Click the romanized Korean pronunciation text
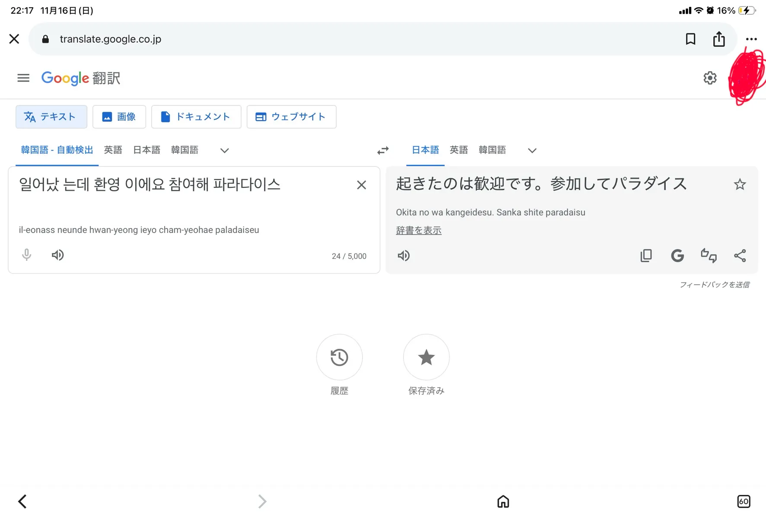The height and width of the screenshot is (532, 766). (139, 230)
